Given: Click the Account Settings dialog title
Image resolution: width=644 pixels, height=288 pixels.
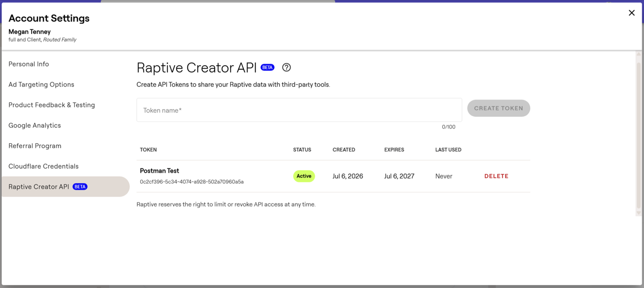Looking at the screenshot, I should coord(49,18).
